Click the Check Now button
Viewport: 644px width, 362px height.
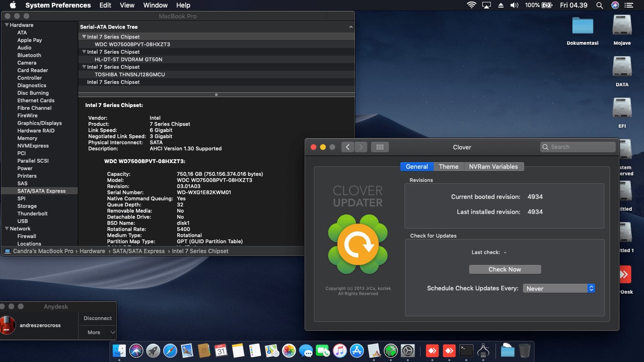pos(505,269)
